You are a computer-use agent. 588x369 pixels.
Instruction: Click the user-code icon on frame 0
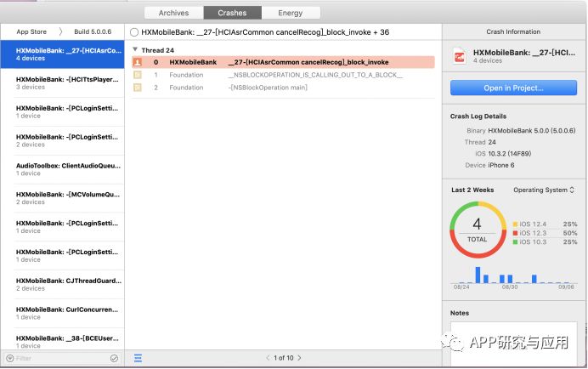[x=138, y=62]
